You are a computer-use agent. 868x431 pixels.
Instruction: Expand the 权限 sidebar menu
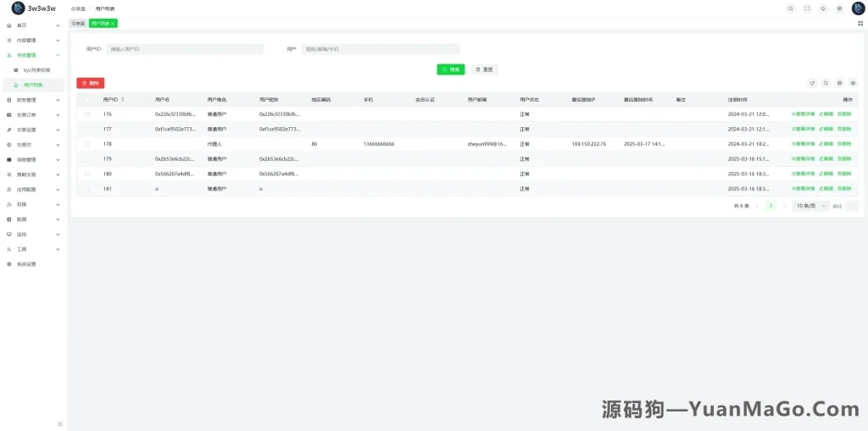(33, 204)
